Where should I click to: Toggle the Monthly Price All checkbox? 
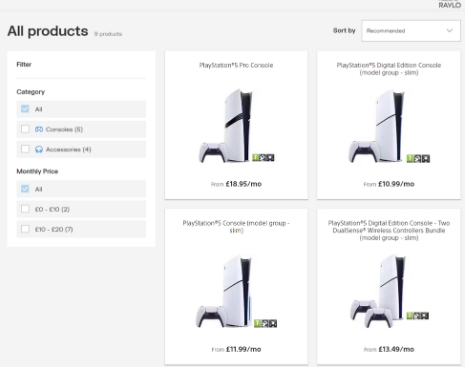coord(25,189)
